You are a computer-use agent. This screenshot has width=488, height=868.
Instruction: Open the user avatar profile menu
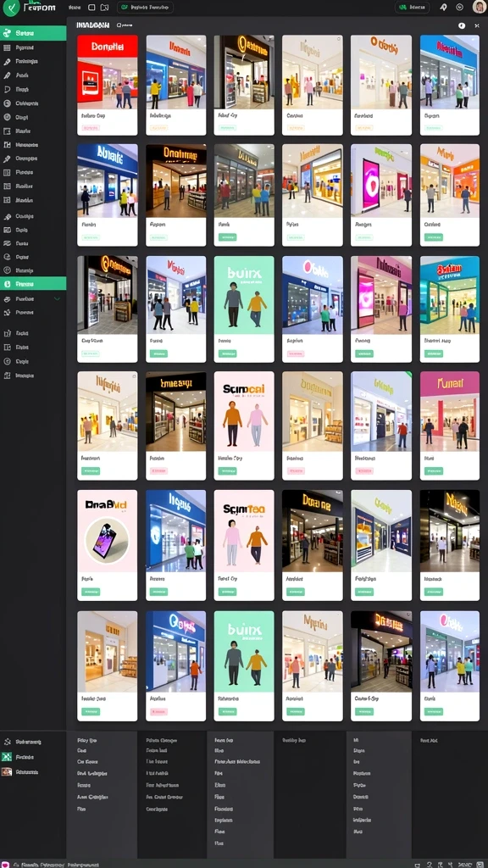coord(479,7)
